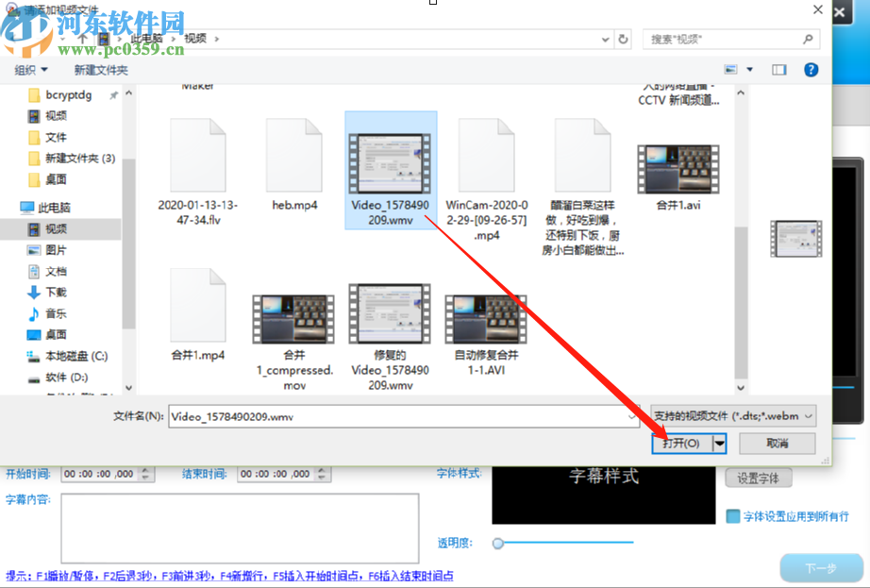
Task: Navigate forward with the forward arrow
Action: (42, 39)
